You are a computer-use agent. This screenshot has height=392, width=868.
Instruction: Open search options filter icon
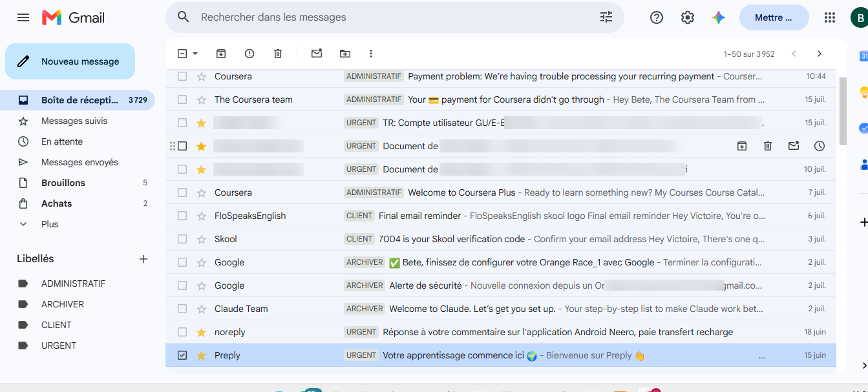(x=606, y=17)
